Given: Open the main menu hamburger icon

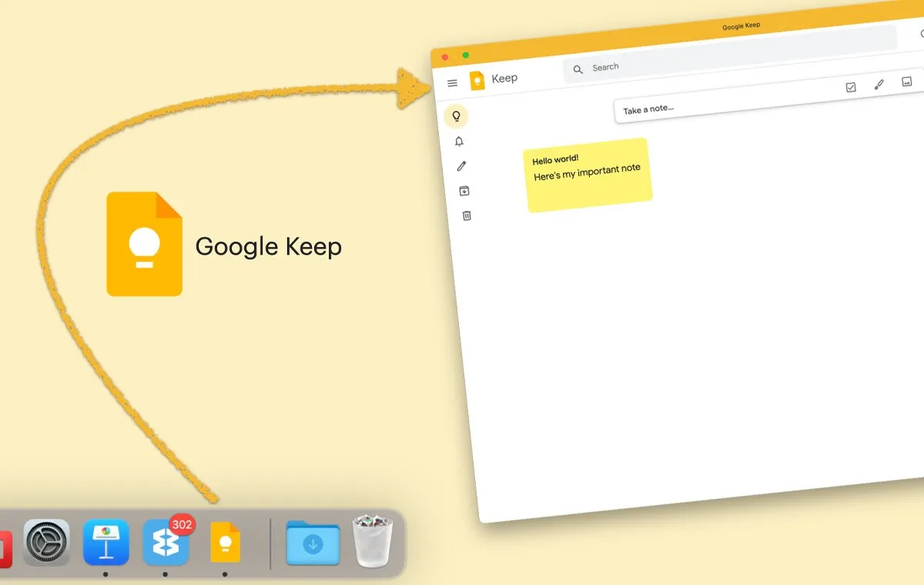Looking at the screenshot, I should click(x=453, y=83).
